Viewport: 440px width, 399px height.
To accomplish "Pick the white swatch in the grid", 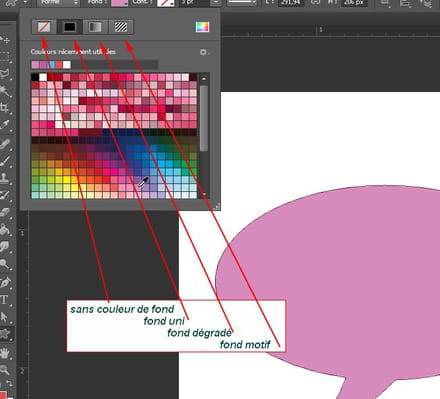I will [x=43, y=77].
